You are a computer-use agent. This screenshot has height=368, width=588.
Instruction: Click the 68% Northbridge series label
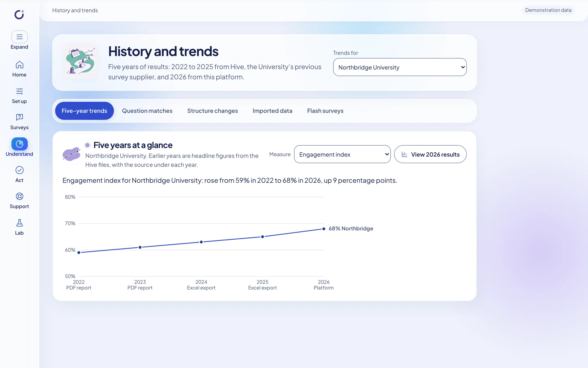tap(351, 228)
